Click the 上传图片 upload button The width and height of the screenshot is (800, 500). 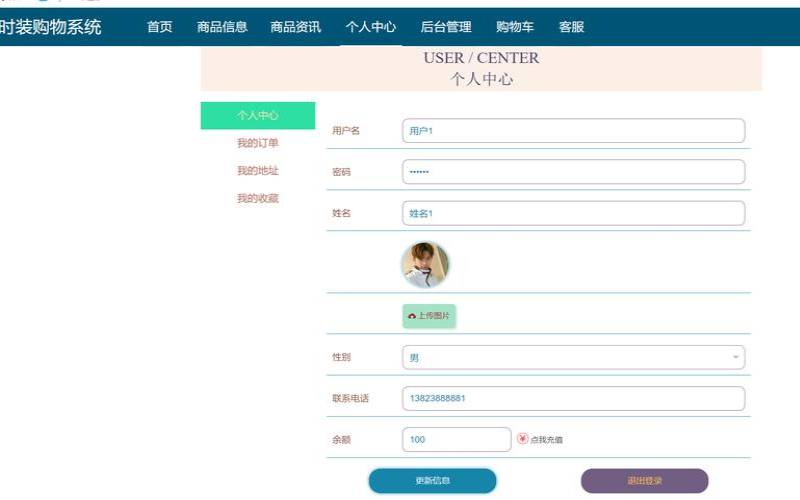pyautogui.click(x=429, y=316)
